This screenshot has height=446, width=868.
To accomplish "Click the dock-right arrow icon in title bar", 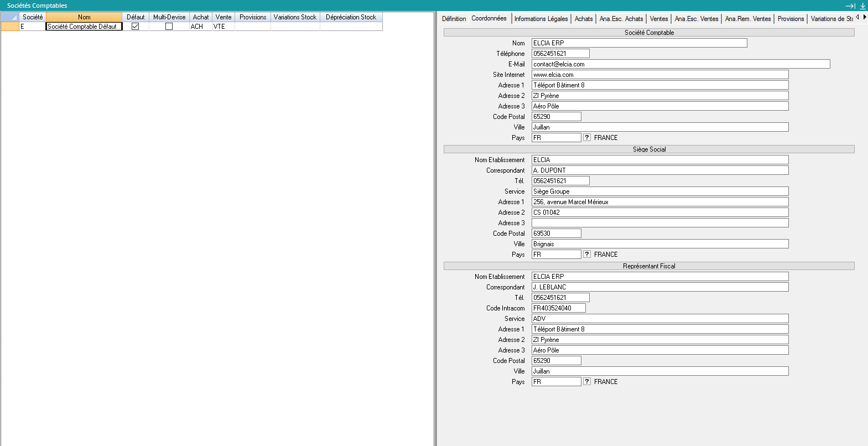I will 850,6.
